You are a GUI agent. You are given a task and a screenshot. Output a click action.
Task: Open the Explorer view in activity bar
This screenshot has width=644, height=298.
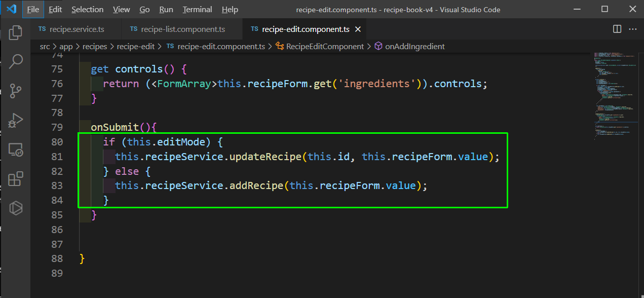[x=16, y=32]
